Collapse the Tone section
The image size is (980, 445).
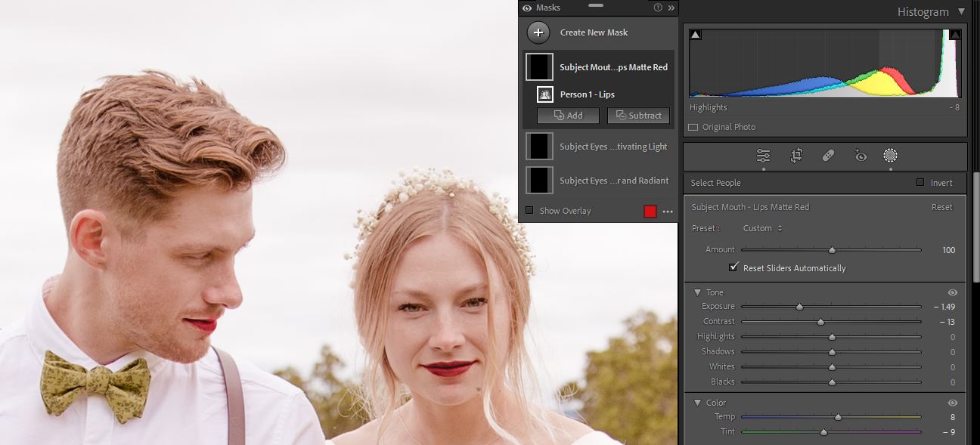click(697, 292)
